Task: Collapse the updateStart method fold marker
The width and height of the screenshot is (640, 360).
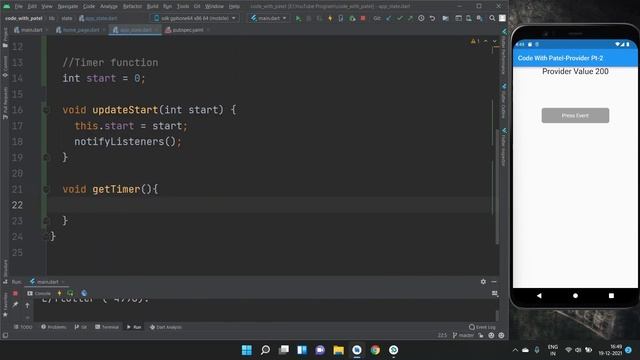Action: tap(46, 110)
